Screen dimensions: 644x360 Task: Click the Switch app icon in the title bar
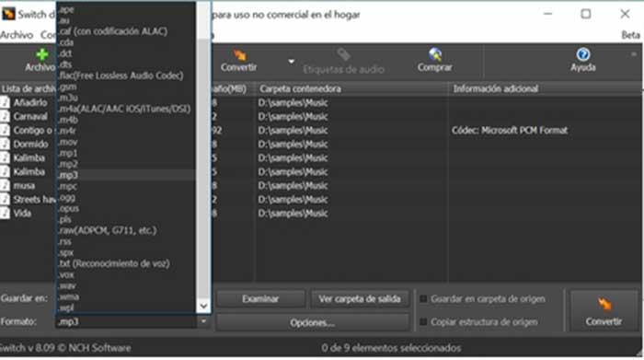(x=7, y=14)
